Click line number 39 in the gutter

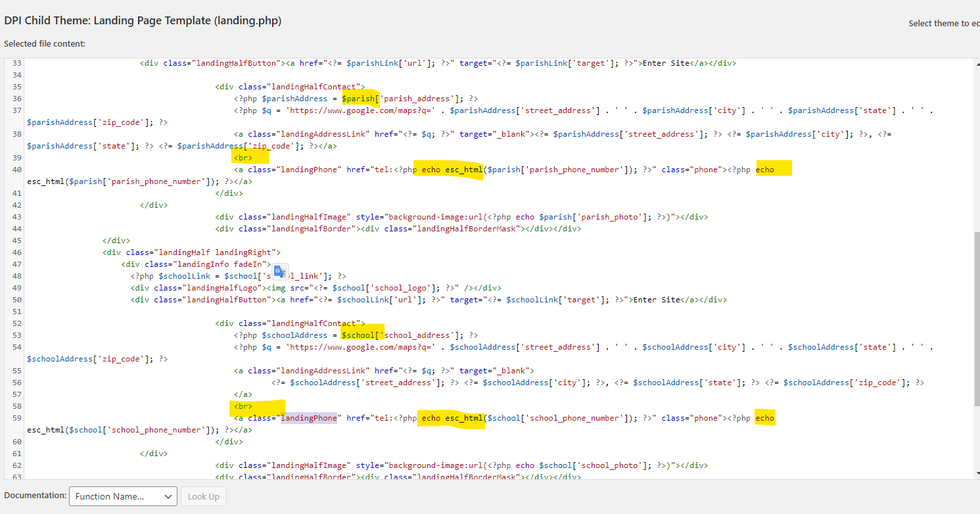(17, 158)
